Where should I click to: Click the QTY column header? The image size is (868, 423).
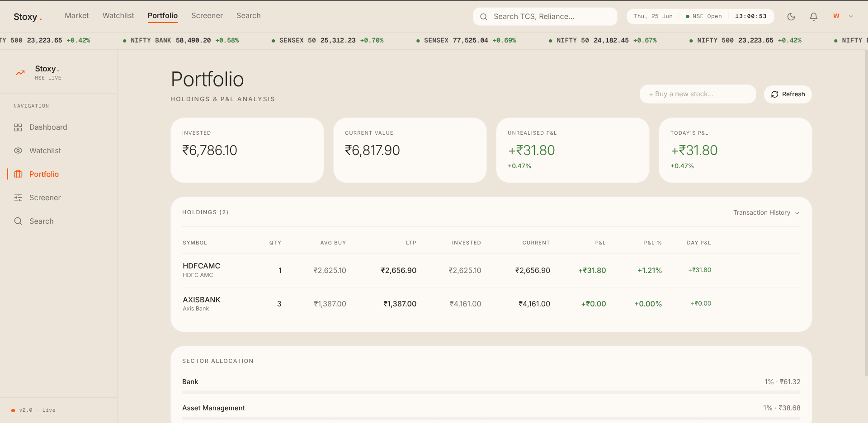tap(275, 243)
